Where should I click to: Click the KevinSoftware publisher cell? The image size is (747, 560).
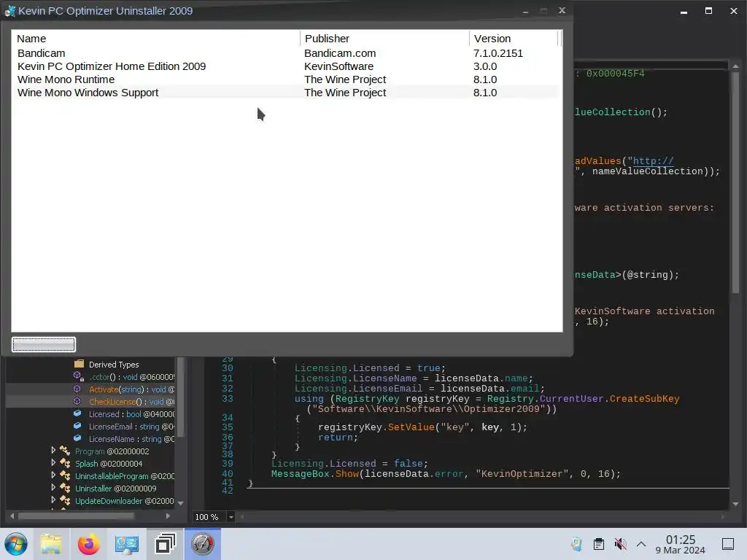point(338,66)
